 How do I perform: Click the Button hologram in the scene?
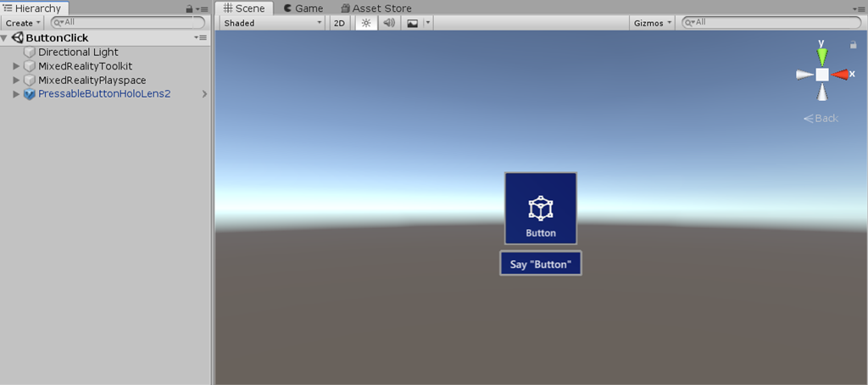pos(541,209)
